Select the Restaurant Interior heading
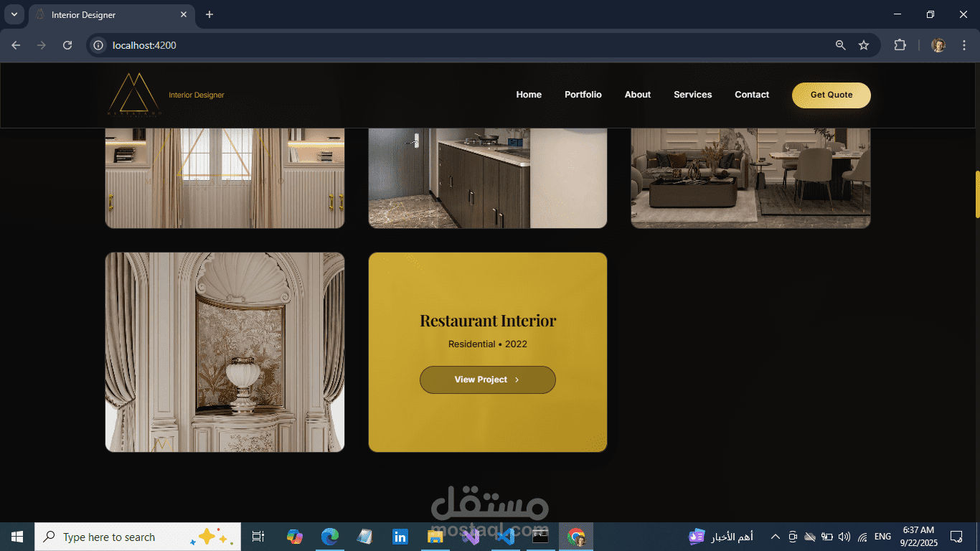 pyautogui.click(x=488, y=321)
